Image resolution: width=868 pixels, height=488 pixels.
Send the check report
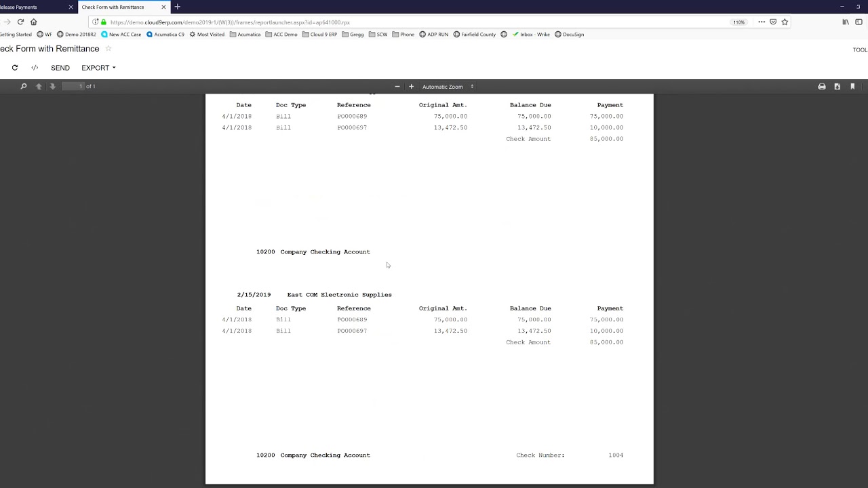tap(60, 68)
